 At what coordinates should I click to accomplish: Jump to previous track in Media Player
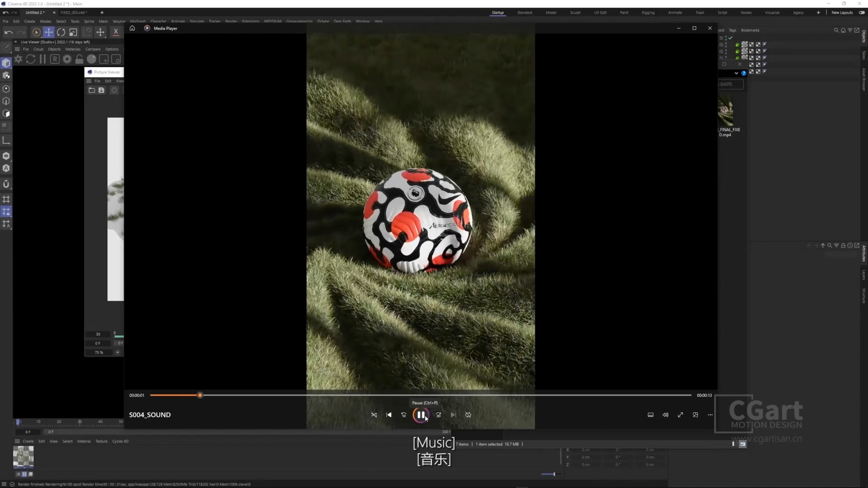[389, 415]
